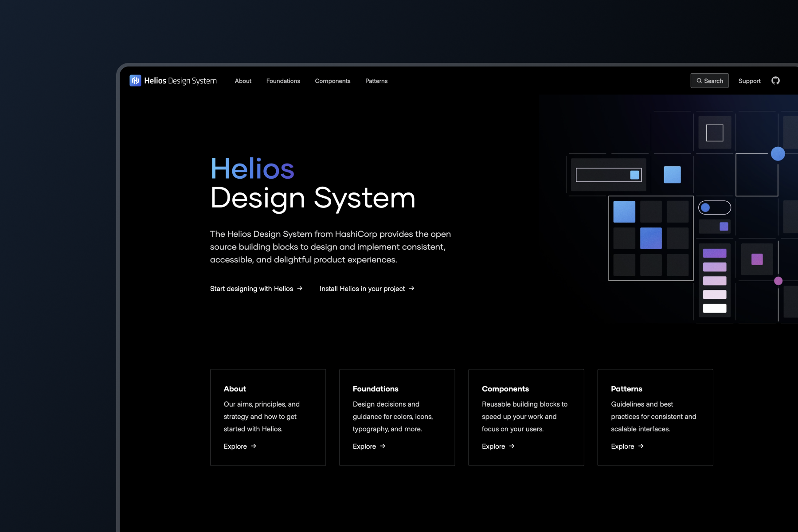This screenshot has height=532, width=798.
Task: Click the Helios logo icon
Action: [x=135, y=81]
